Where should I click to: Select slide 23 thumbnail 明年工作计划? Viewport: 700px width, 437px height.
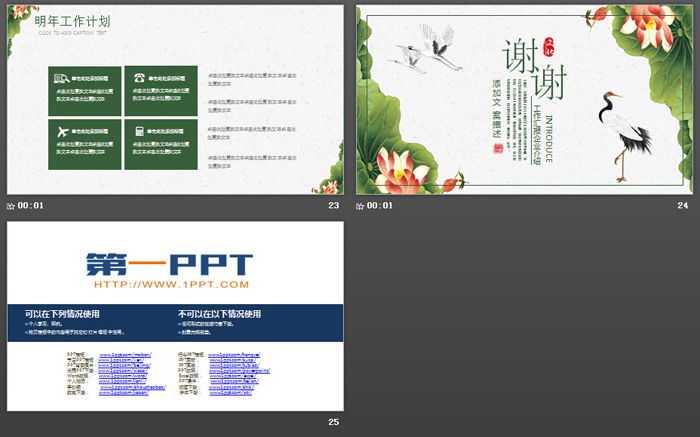click(175, 100)
